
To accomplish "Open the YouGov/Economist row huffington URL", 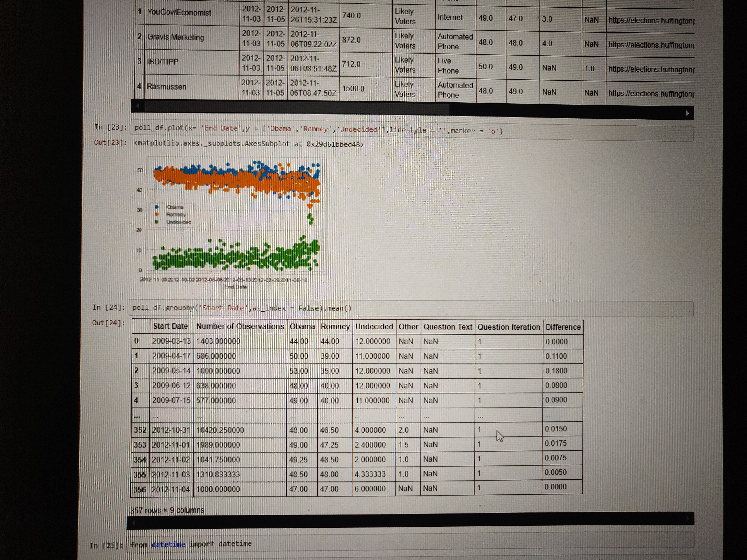I will [x=651, y=20].
